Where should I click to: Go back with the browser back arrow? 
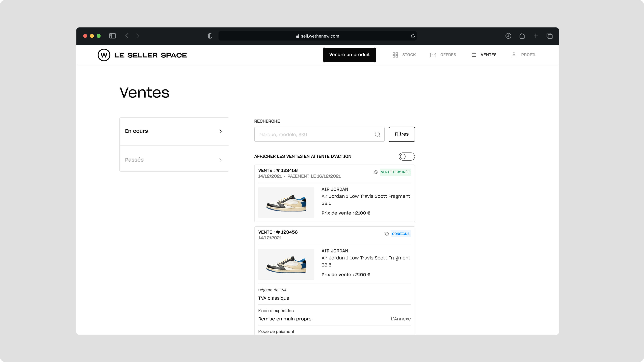tap(127, 36)
